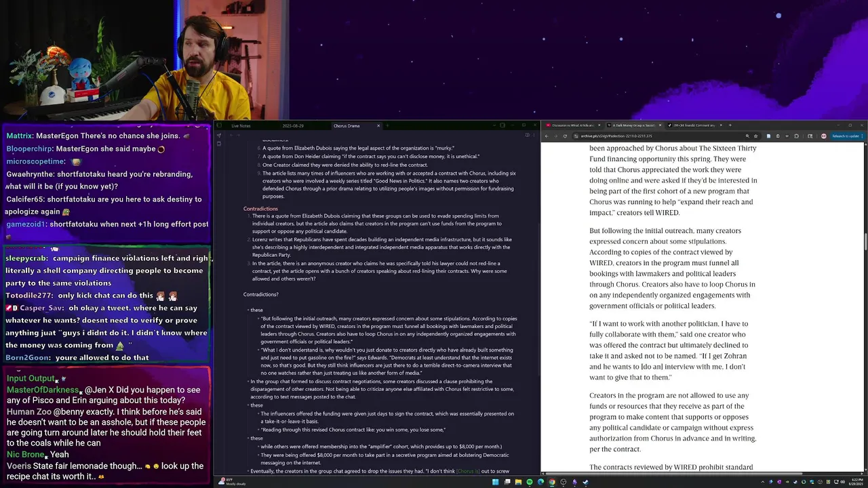
Task: Navigate back in notes app
Action: (x=231, y=135)
